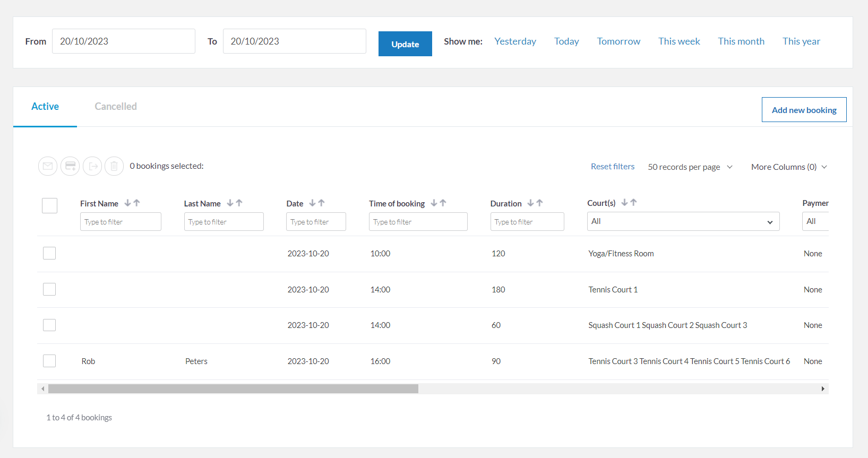Click the From date input field

123,41
